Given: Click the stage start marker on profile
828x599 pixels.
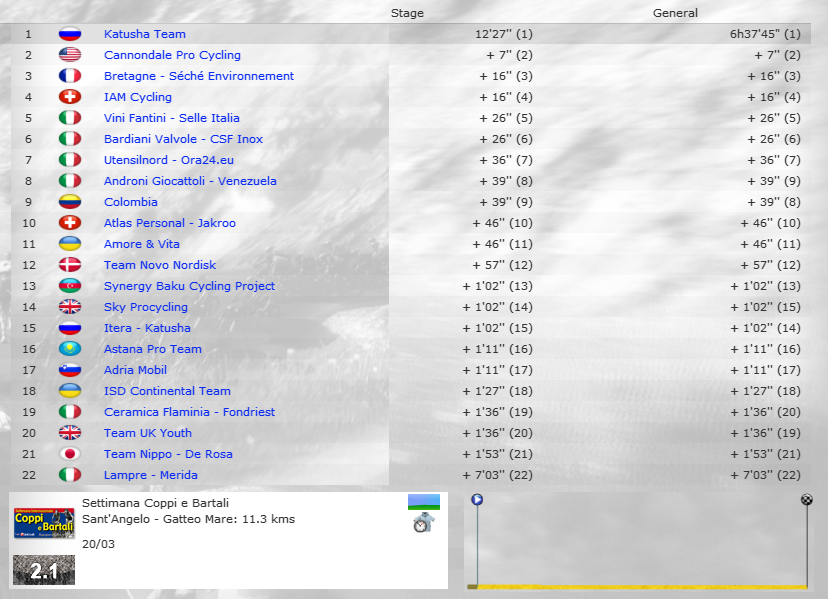Looking at the screenshot, I should [x=477, y=499].
